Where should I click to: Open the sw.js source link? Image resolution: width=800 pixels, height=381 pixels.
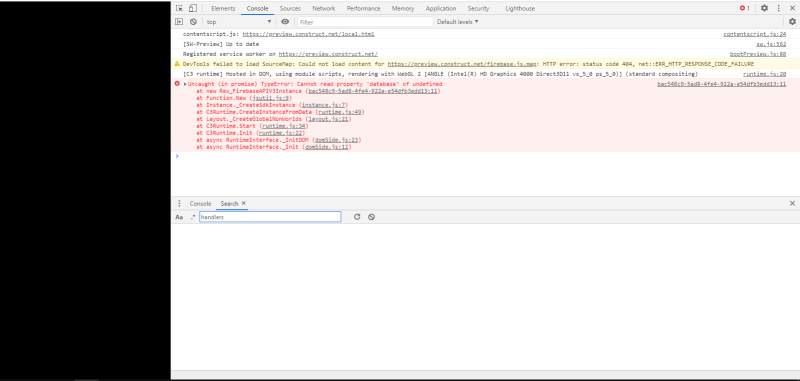tap(771, 44)
